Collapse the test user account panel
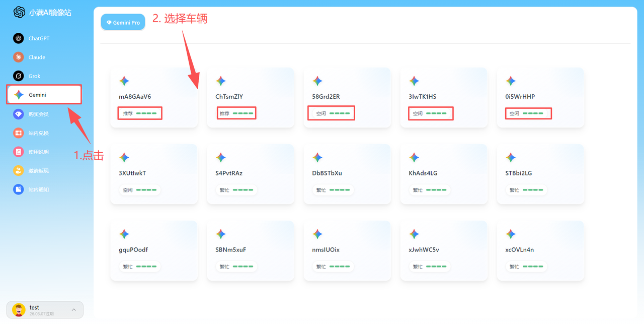Viewport: 644px width, 324px height. coord(73,309)
